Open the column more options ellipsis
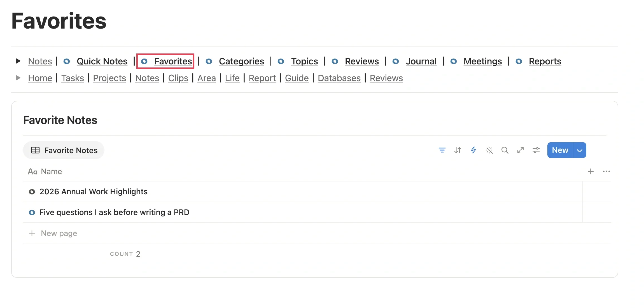Image resolution: width=644 pixels, height=308 pixels. 606,171
